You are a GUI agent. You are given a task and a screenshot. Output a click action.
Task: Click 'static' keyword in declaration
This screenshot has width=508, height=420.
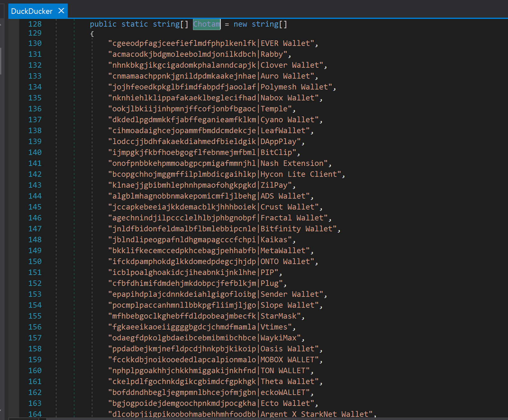tap(134, 24)
